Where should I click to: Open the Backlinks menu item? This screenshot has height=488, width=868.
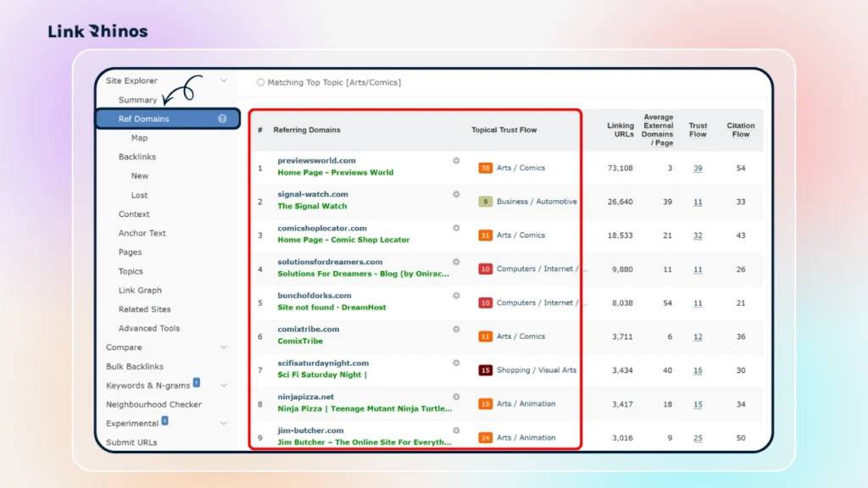[136, 157]
